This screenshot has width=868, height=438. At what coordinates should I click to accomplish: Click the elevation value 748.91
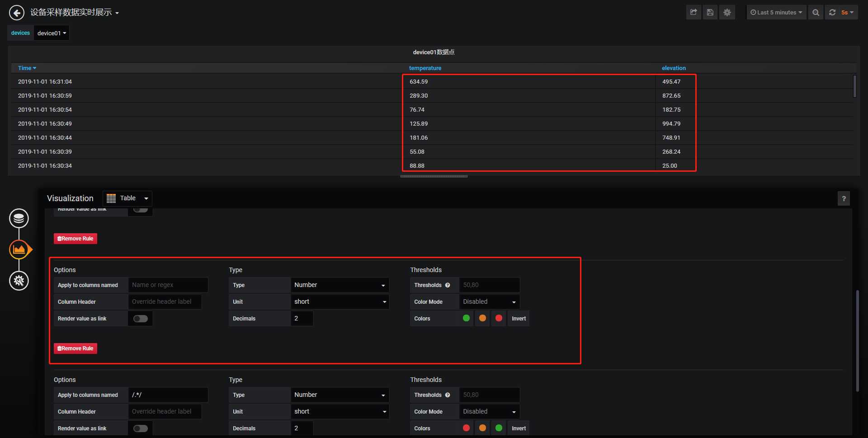click(671, 138)
